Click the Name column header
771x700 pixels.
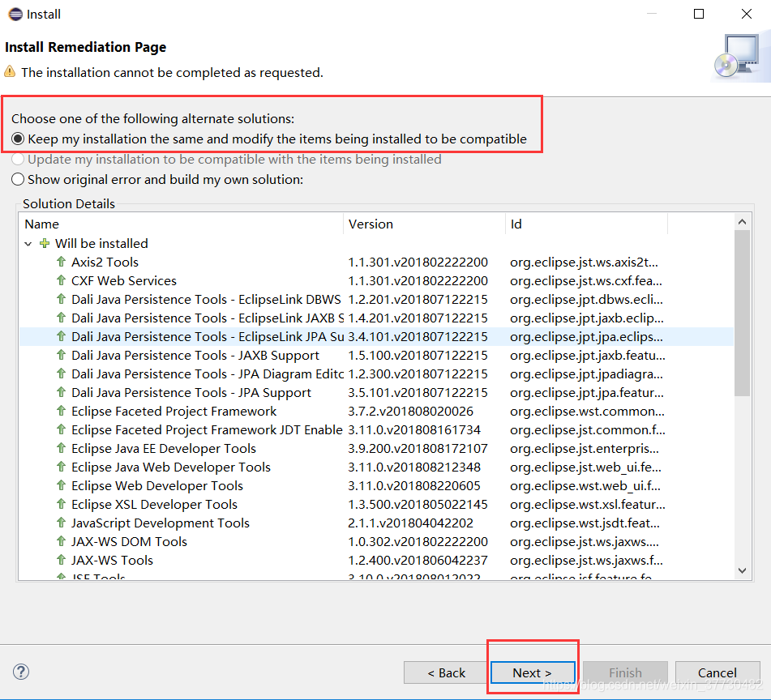182,224
